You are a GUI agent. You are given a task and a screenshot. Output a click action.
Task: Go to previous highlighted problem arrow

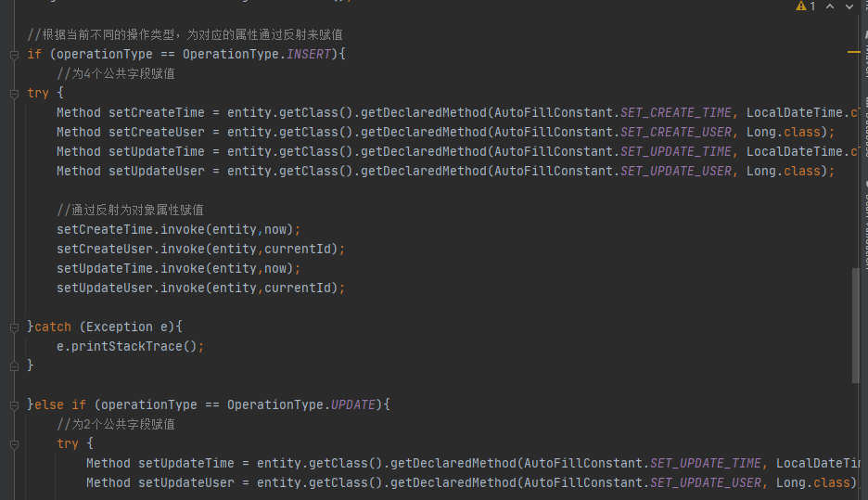(830, 6)
